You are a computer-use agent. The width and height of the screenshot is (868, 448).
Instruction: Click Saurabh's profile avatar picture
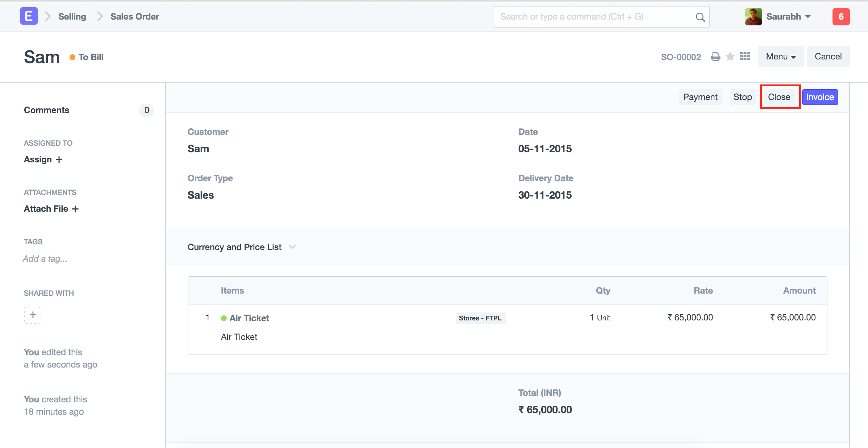[x=753, y=17]
